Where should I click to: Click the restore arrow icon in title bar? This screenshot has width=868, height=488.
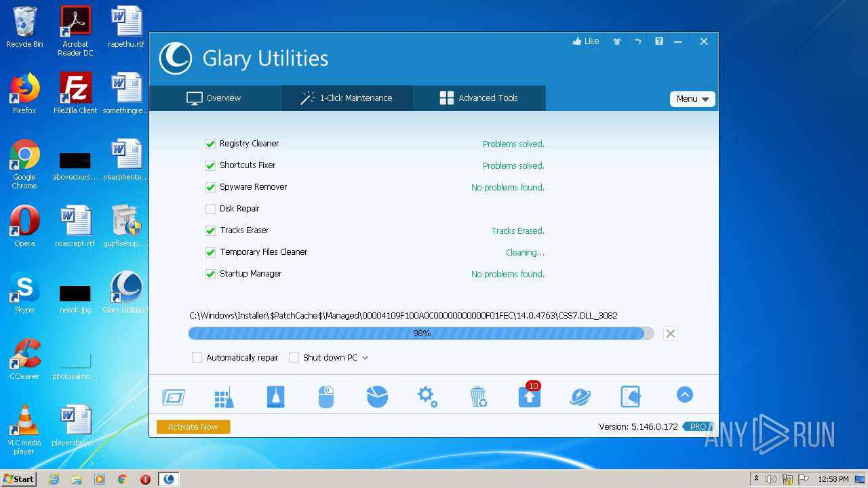click(x=638, y=41)
